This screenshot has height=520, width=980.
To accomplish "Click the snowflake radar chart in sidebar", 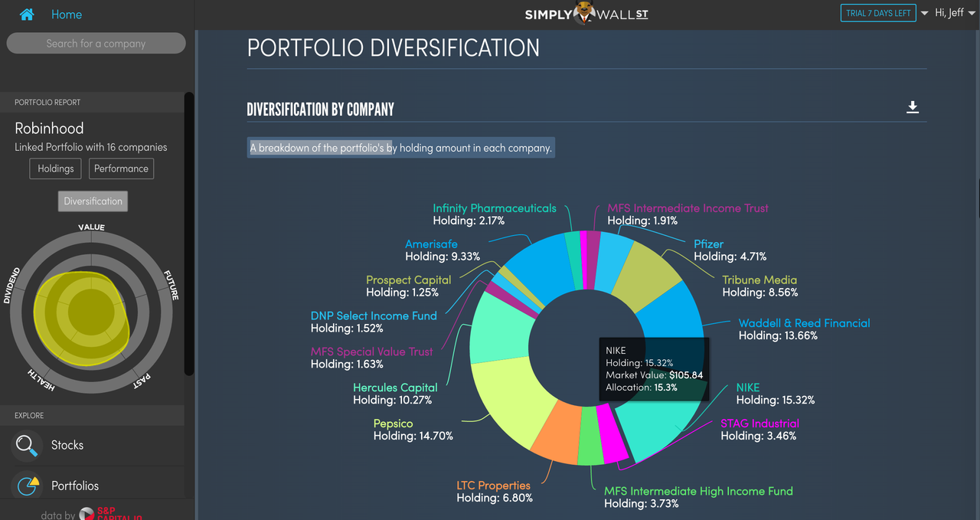I will [x=92, y=310].
